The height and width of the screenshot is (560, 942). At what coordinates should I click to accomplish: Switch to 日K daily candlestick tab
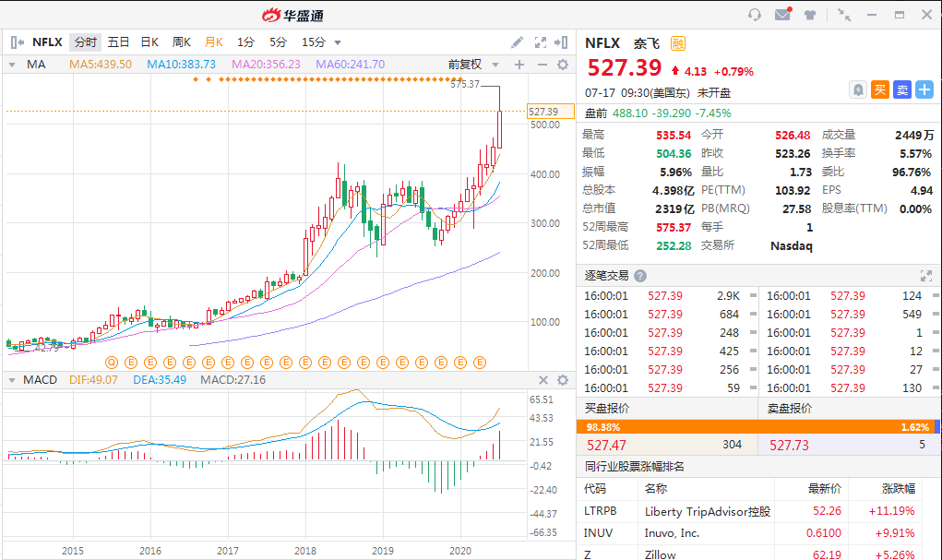pos(149,42)
